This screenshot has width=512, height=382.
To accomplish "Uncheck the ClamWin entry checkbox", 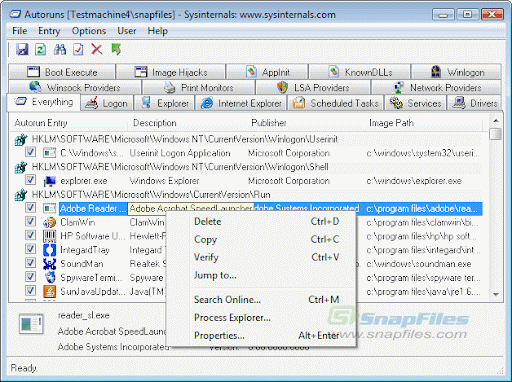I will click(x=30, y=222).
